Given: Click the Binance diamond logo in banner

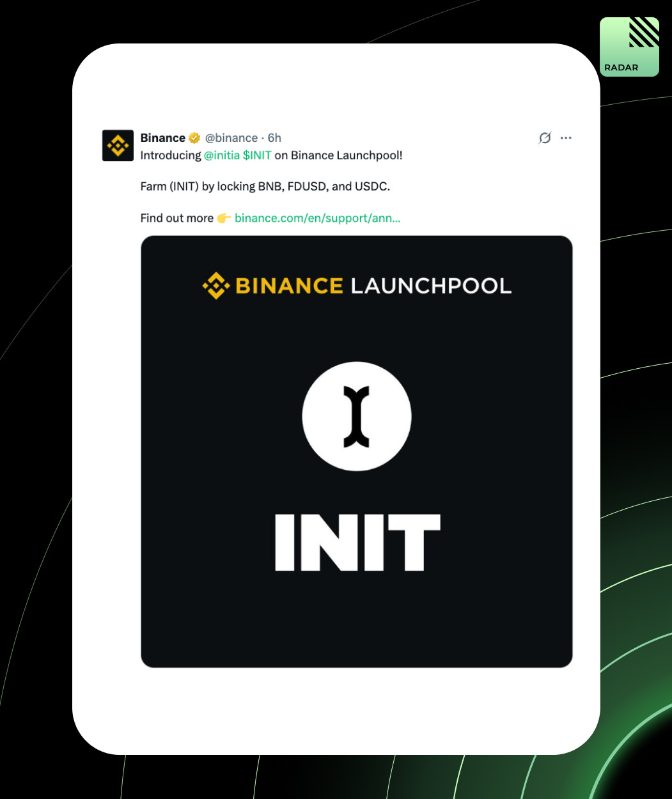Looking at the screenshot, I should click(216, 285).
